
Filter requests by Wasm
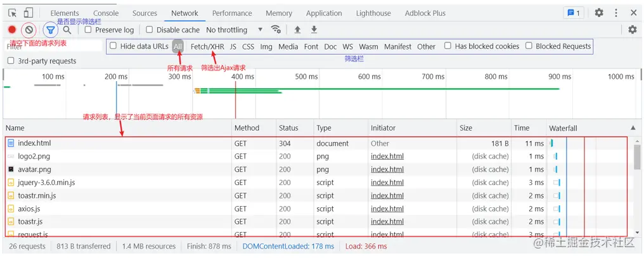click(368, 46)
